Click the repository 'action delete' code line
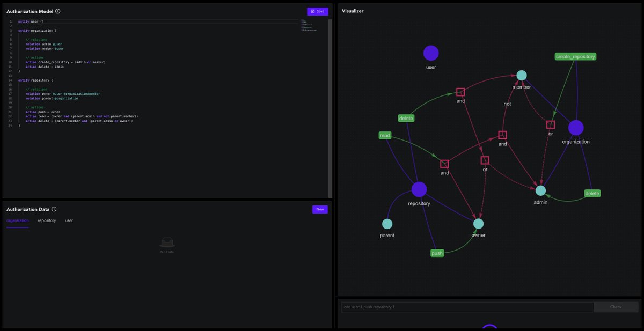This screenshot has width=644, height=331. click(79, 121)
